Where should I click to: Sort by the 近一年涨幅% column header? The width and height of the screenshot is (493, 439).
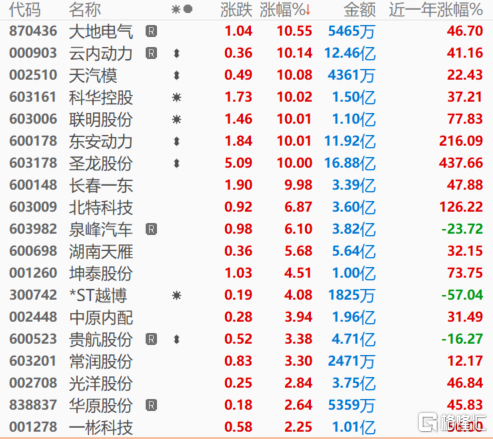pyautogui.click(x=436, y=10)
